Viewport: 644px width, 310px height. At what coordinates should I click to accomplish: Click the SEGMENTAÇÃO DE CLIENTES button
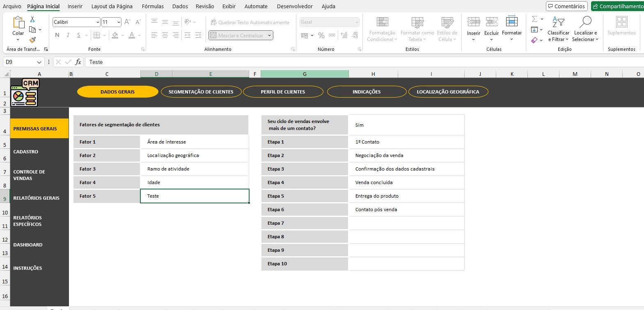pyautogui.click(x=201, y=92)
